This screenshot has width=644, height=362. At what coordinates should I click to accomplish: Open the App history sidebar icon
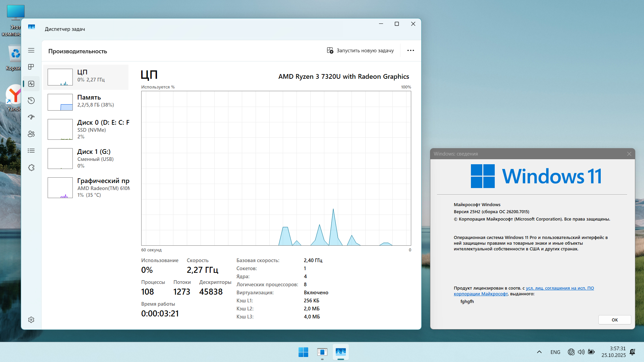click(x=31, y=101)
